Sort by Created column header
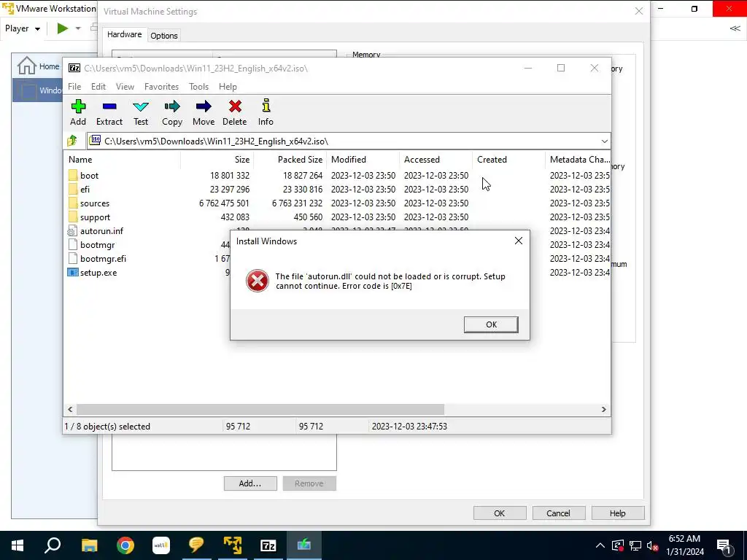Screen dimensions: 747x560 (x=508, y=160)
